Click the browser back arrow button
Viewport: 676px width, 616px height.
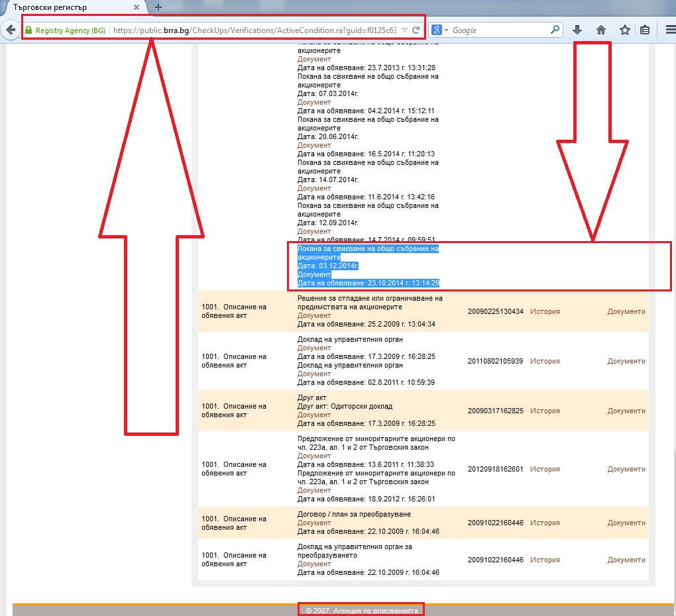pos(10,30)
